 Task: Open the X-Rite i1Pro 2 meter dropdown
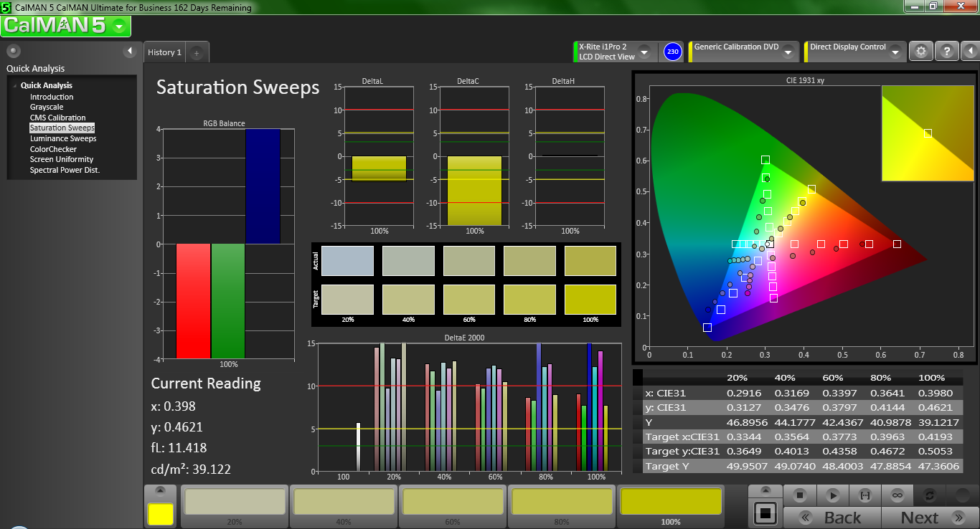[644, 52]
